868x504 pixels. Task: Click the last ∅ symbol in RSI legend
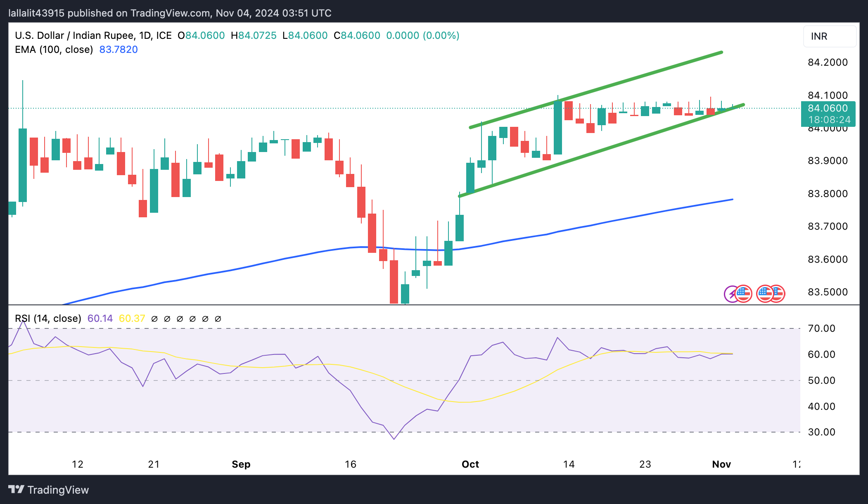[218, 319]
